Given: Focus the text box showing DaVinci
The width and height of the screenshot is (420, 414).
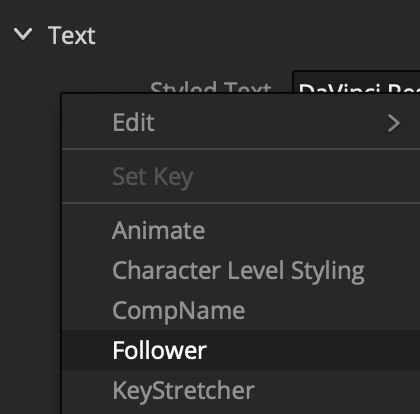Looking at the screenshot, I should (356, 82).
